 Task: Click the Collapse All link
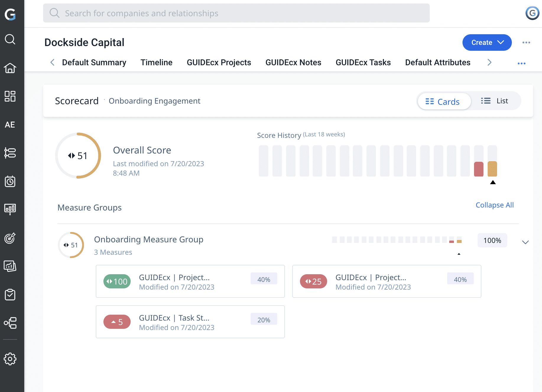(x=494, y=205)
